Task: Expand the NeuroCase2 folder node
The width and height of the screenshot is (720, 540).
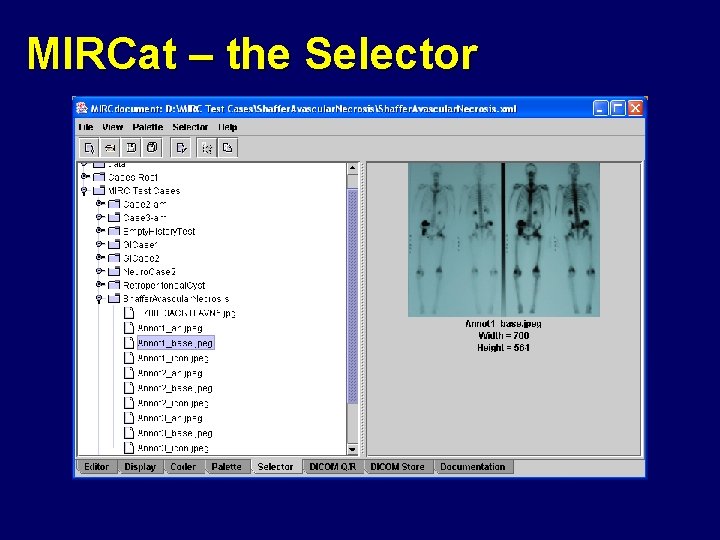Action: coord(100,271)
